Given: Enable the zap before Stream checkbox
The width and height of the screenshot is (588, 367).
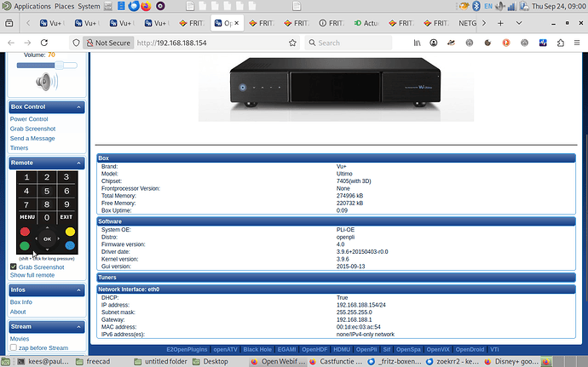Looking at the screenshot, I should pyautogui.click(x=14, y=347).
